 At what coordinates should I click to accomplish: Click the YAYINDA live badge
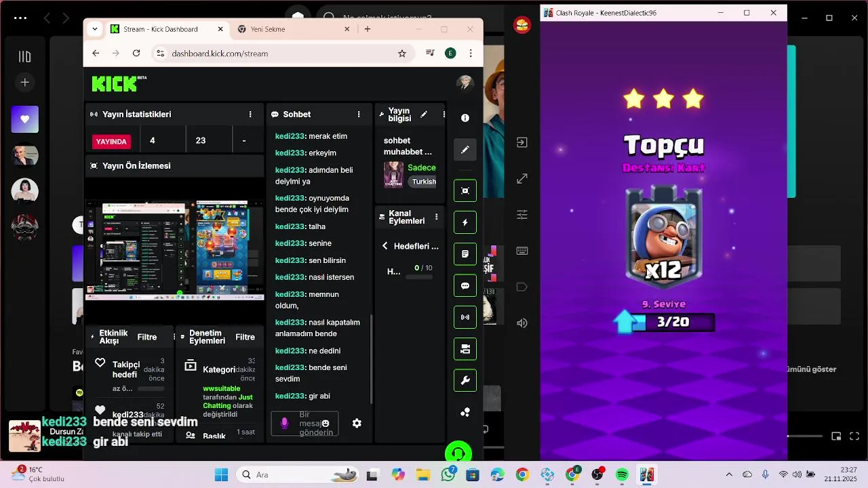click(x=111, y=142)
